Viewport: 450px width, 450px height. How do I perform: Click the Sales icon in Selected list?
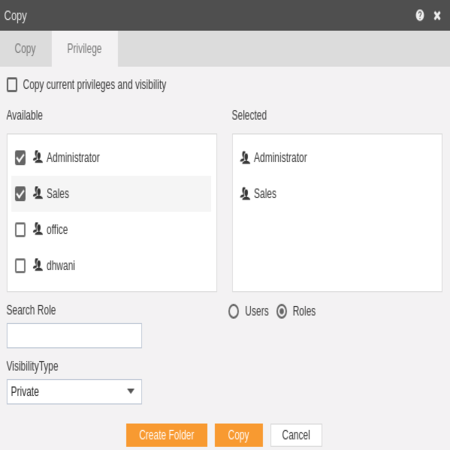pos(245,193)
